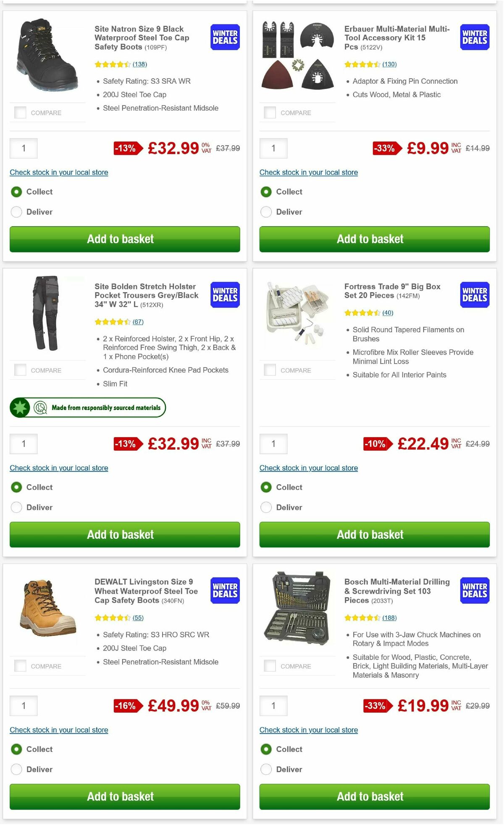Enable Compare for Site Natron safety boots
504x825 pixels.
click(20, 112)
